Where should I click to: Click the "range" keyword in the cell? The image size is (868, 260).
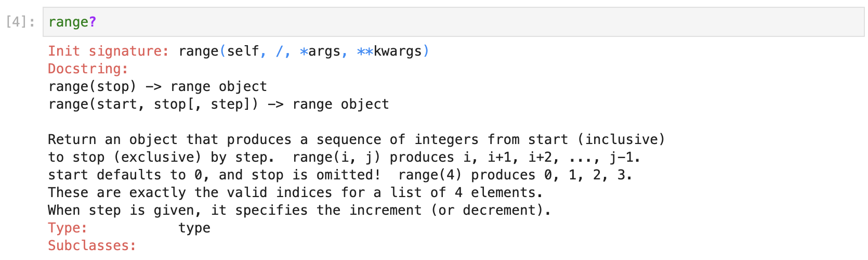coord(68,22)
